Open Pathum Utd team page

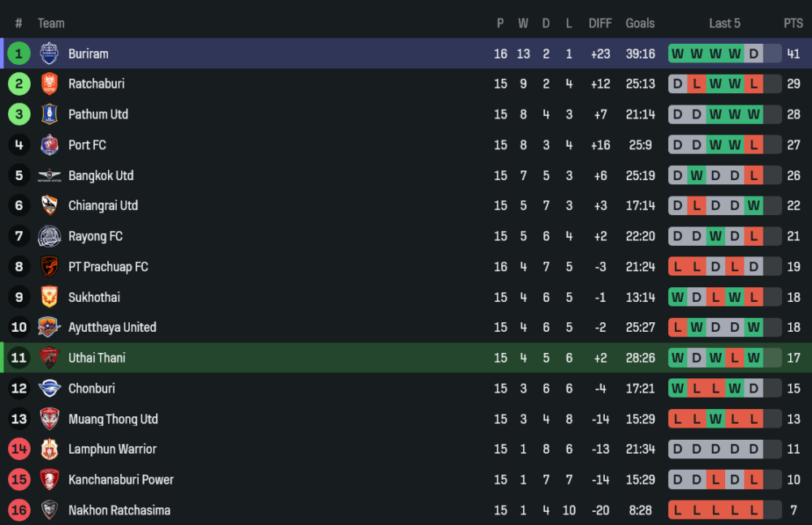coord(98,114)
